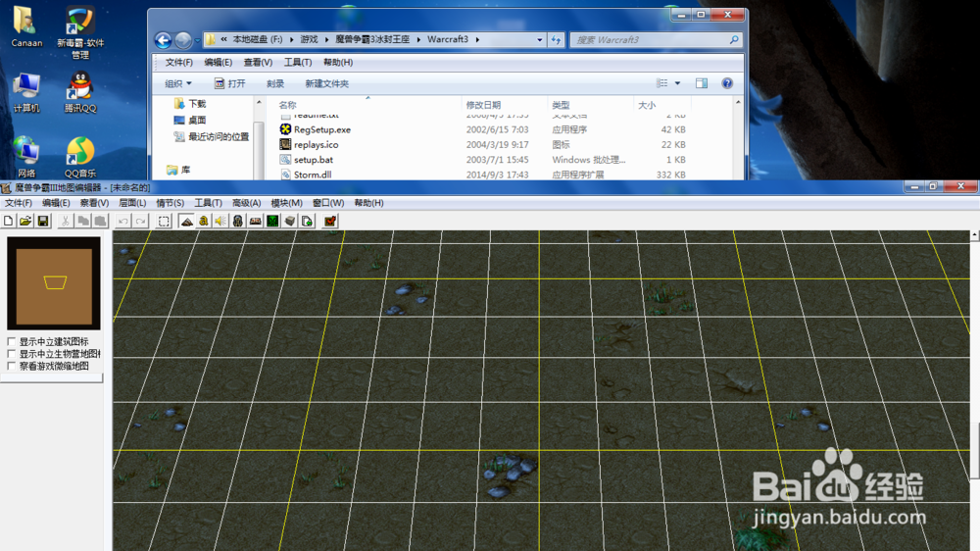Click 打开 button in Explorer toolbar
The image size is (980, 551).
230,83
